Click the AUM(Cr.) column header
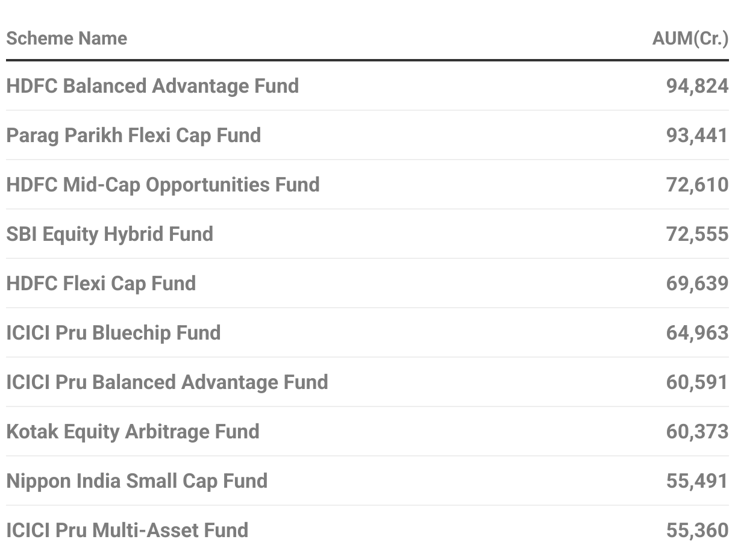 [x=690, y=39]
